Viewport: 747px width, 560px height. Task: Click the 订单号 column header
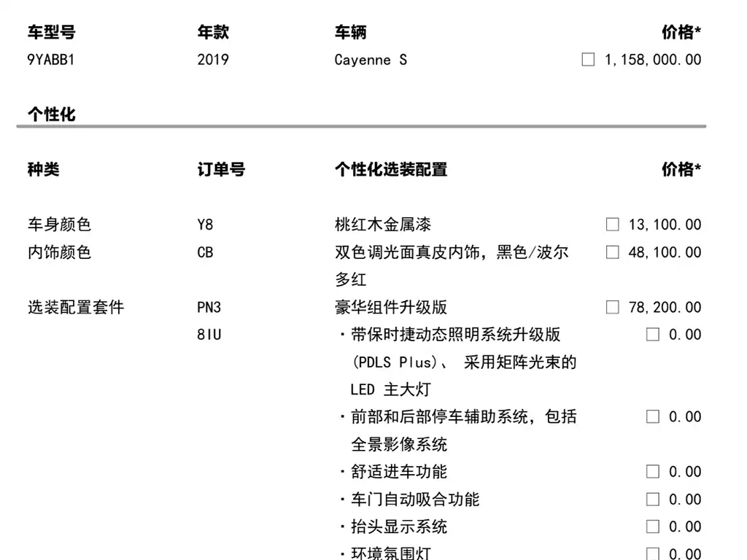click(221, 169)
